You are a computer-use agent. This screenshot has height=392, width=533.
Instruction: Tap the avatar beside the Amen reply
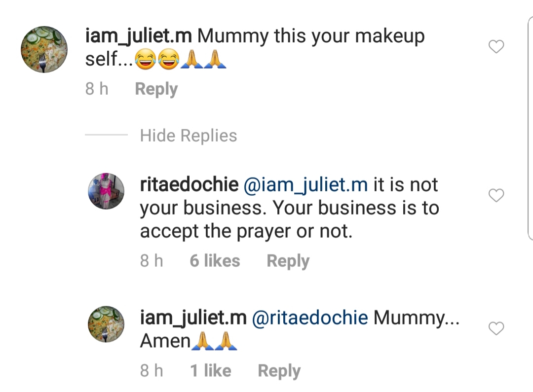pyautogui.click(x=106, y=324)
